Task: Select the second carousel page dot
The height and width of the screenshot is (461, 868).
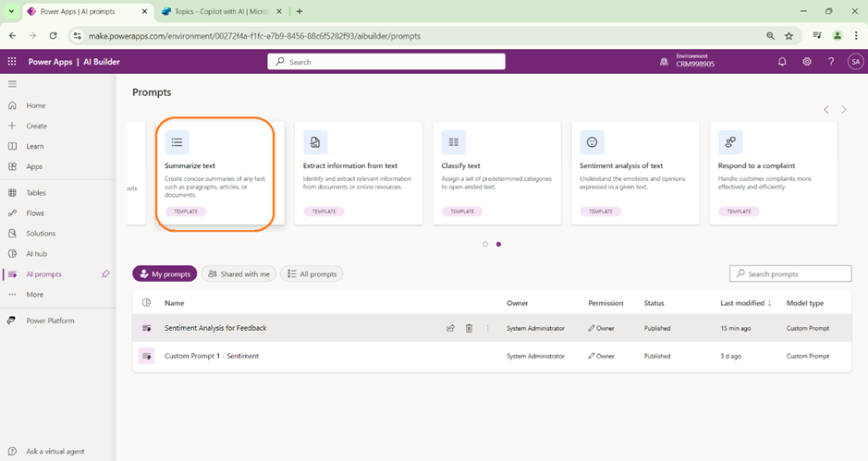Action: 498,245
